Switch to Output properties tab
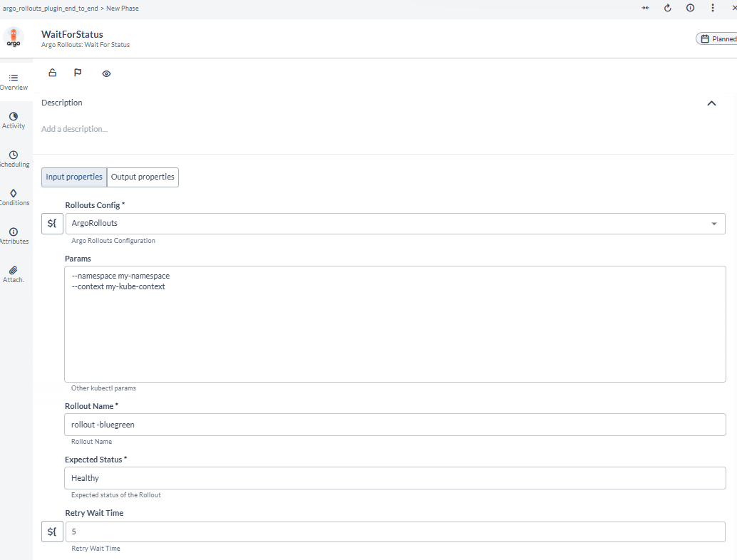737x560 pixels. click(143, 177)
